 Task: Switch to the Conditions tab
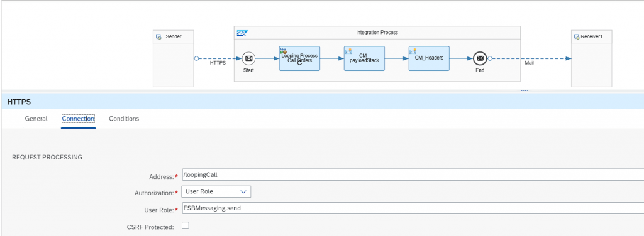click(124, 119)
